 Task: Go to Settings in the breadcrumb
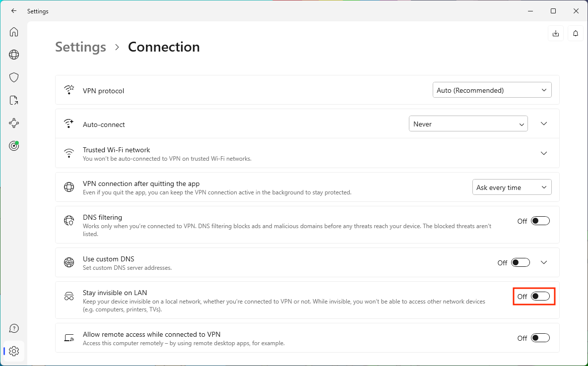[x=80, y=47]
